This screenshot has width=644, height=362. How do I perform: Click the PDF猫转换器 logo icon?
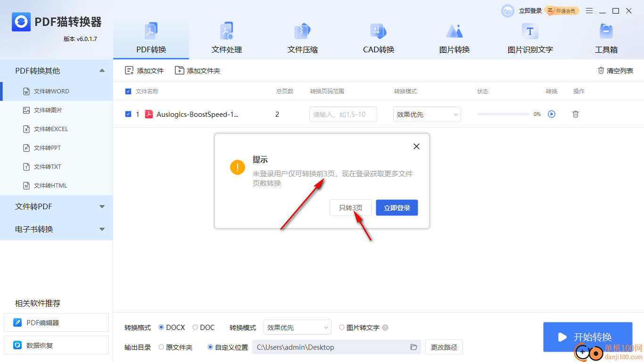pos(21,22)
